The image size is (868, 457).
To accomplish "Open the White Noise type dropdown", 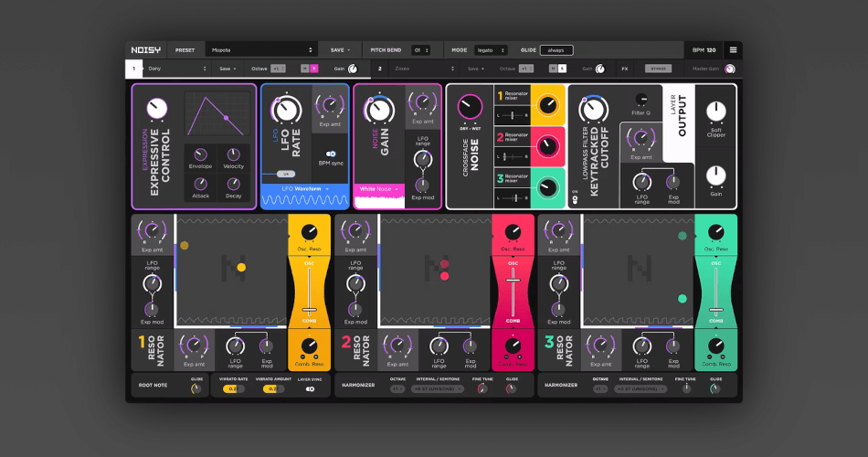I will (x=377, y=188).
